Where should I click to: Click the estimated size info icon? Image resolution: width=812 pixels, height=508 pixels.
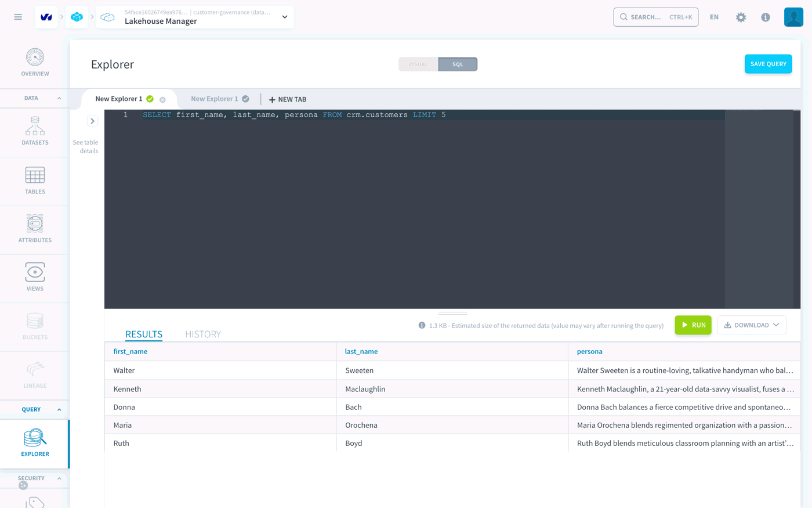coord(422,325)
